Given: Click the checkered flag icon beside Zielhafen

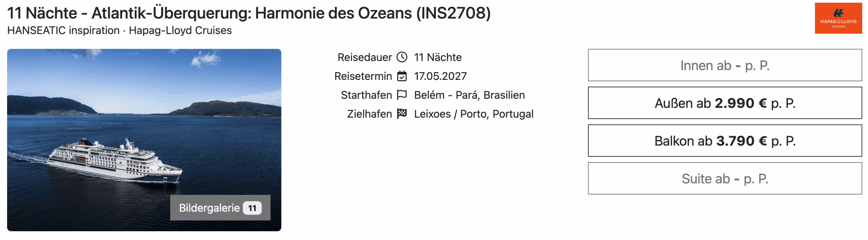Looking at the screenshot, I should [402, 114].
